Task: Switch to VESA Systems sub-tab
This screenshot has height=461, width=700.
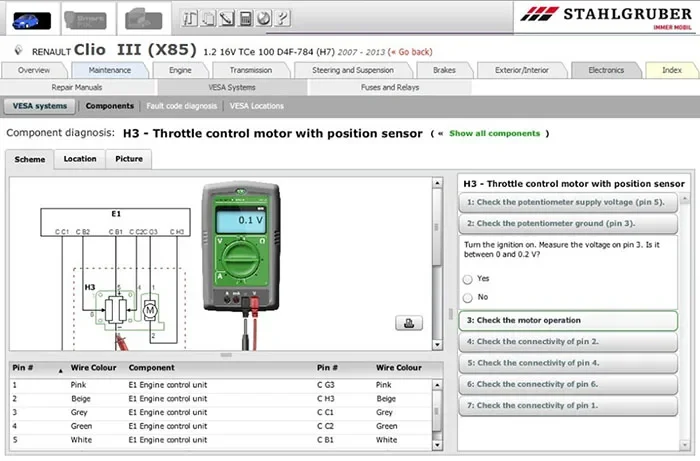Action: pos(232,87)
